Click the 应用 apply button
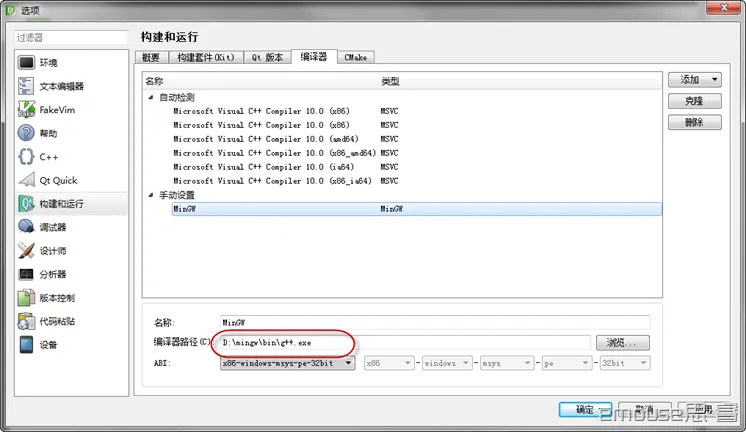746x432 pixels. tap(703, 410)
